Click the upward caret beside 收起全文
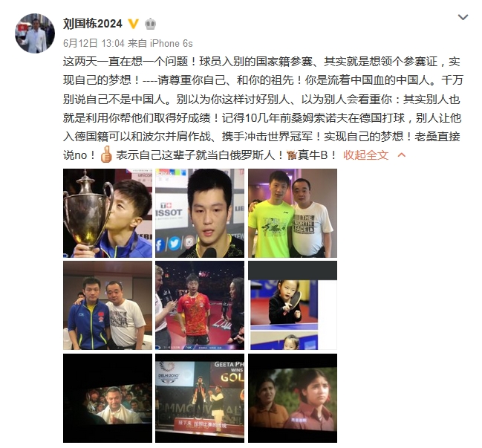This screenshot has height=448, width=482. 402,155
